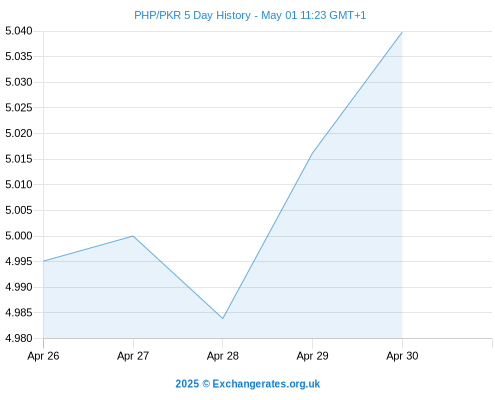Select the Apr 26 axis label
This screenshot has width=495, height=400.
coord(43,356)
